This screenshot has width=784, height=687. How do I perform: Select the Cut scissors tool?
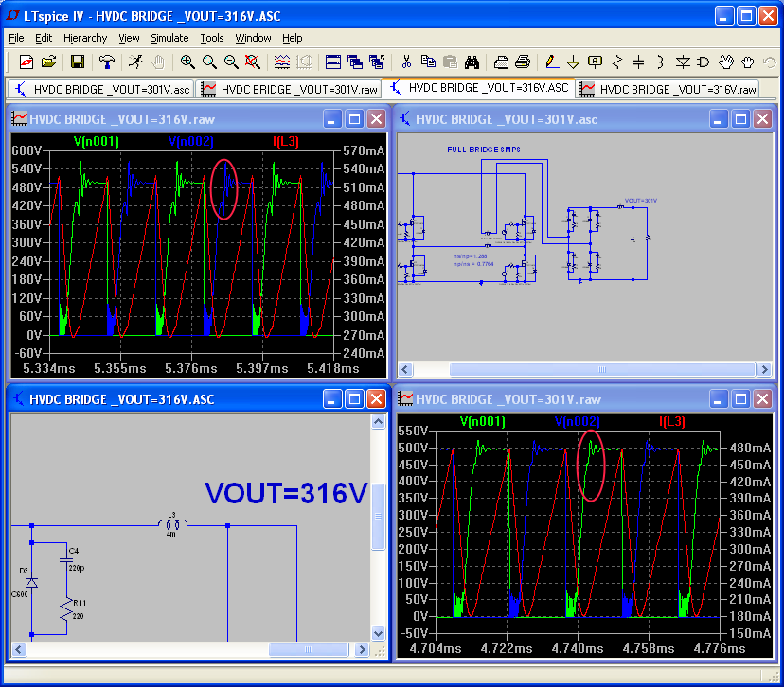point(406,62)
